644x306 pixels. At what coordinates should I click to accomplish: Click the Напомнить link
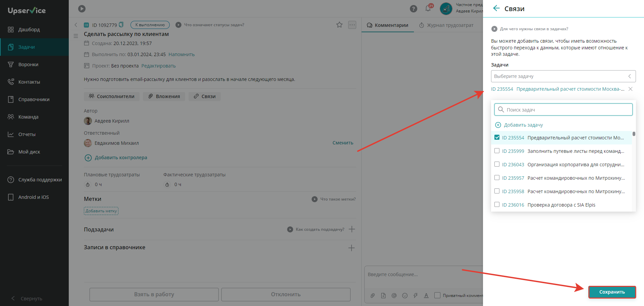[181, 54]
